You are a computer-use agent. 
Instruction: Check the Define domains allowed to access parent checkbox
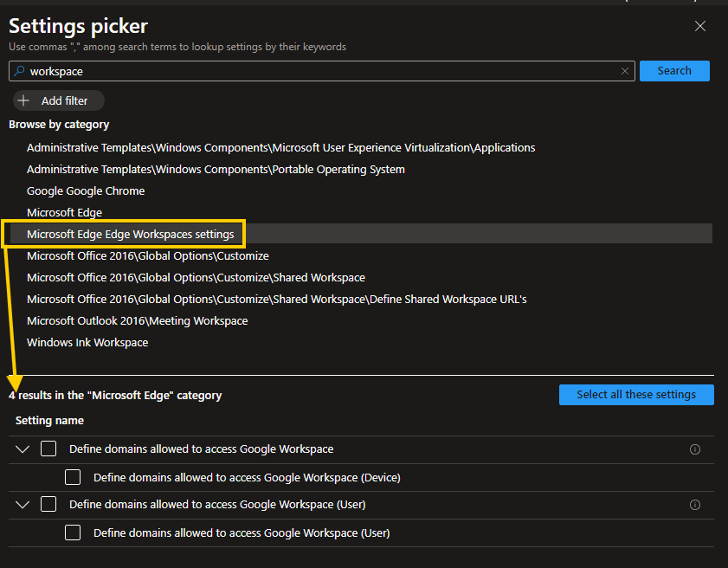[48, 449]
